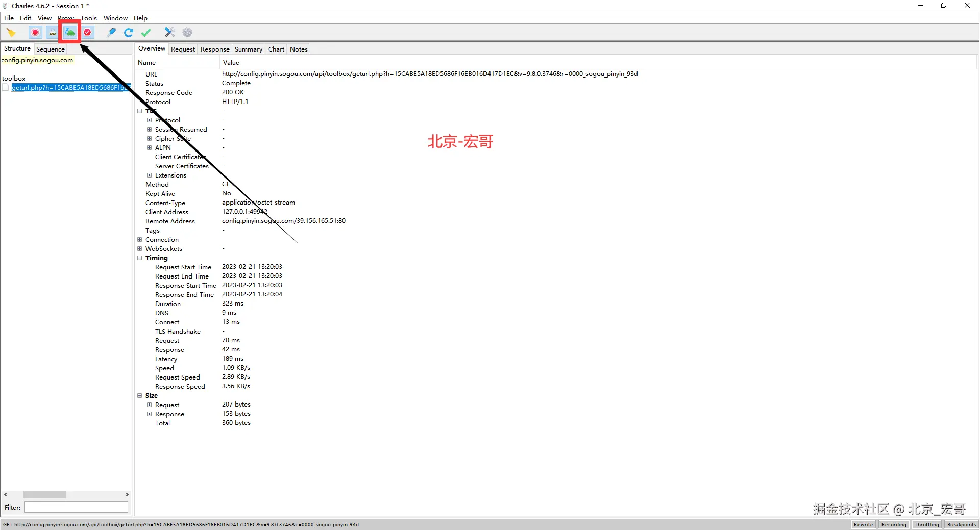Screen dimensions: 980x530
Task: Toggle the red Record button in toolbar
Action: (x=35, y=33)
